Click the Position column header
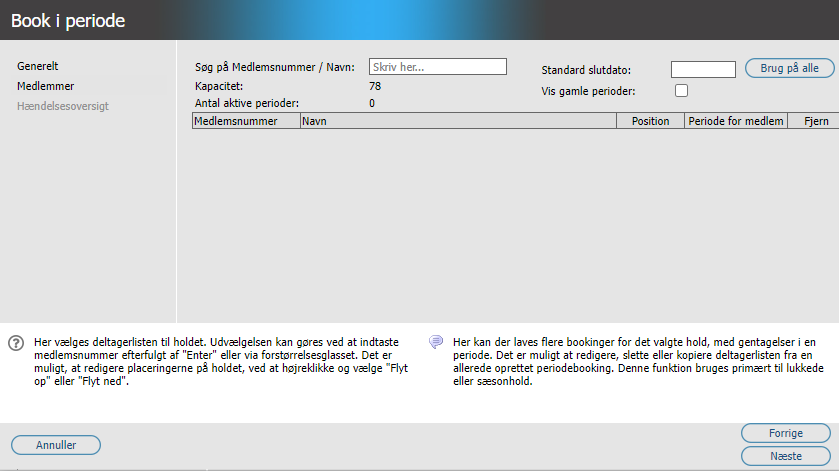The image size is (839, 471). coord(650,121)
